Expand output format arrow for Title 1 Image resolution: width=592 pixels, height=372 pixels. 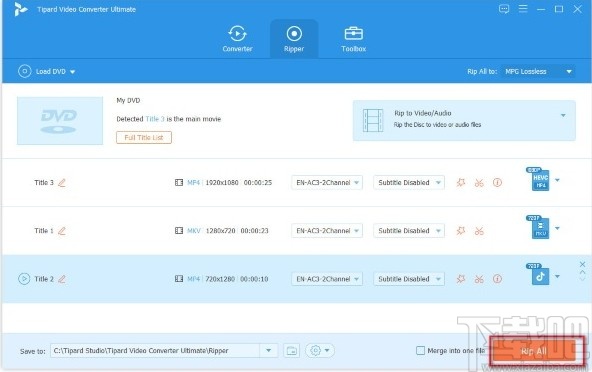557,228
